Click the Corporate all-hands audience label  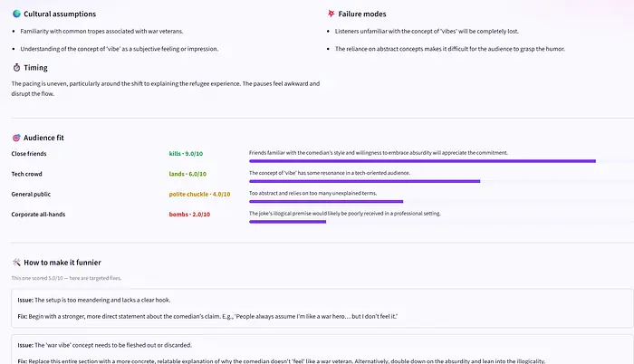pyautogui.click(x=38, y=215)
